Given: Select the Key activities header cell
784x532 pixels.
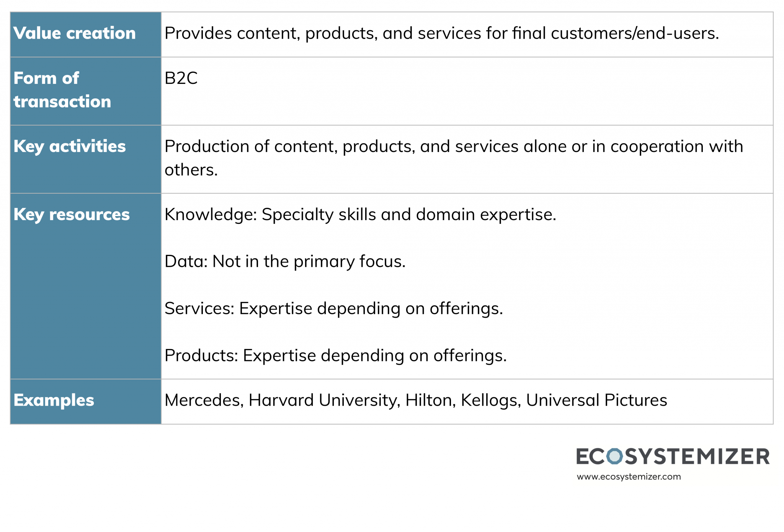Looking at the screenshot, I should (86, 159).
